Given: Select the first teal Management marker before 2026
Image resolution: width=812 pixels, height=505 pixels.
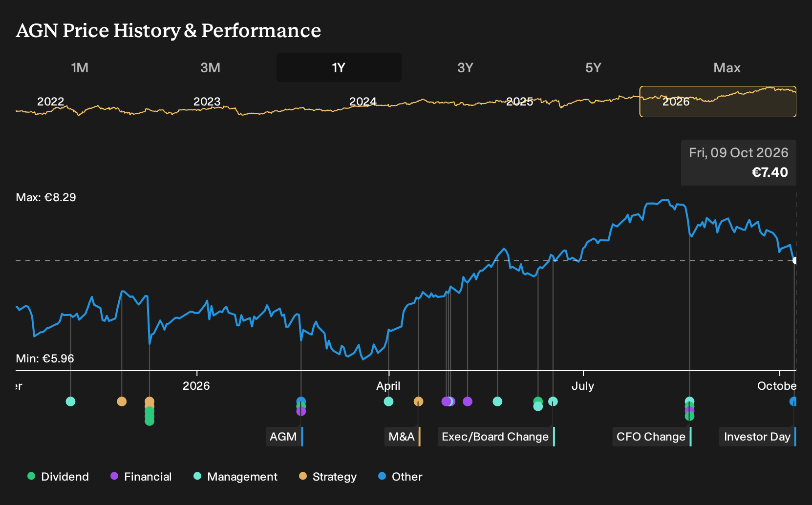Looking at the screenshot, I should (70, 401).
